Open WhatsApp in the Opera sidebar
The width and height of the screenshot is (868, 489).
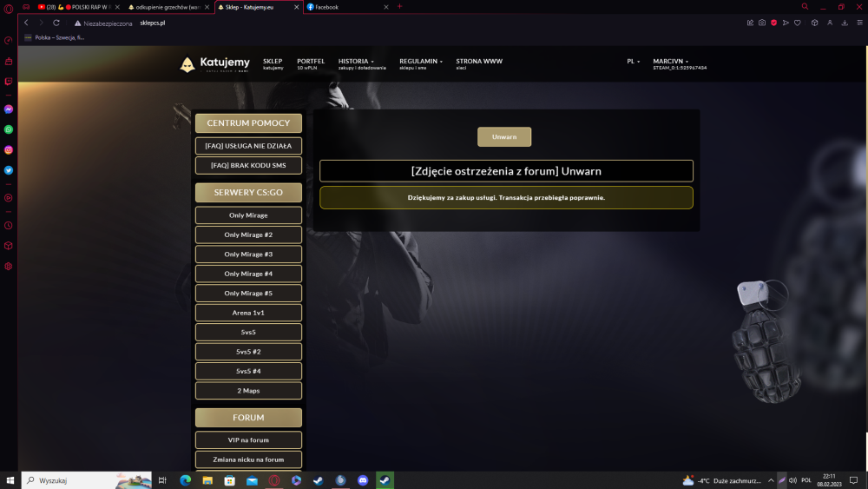click(9, 129)
